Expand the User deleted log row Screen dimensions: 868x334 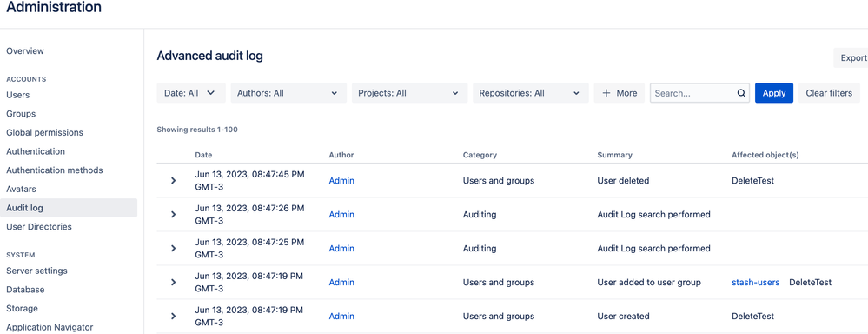(173, 181)
